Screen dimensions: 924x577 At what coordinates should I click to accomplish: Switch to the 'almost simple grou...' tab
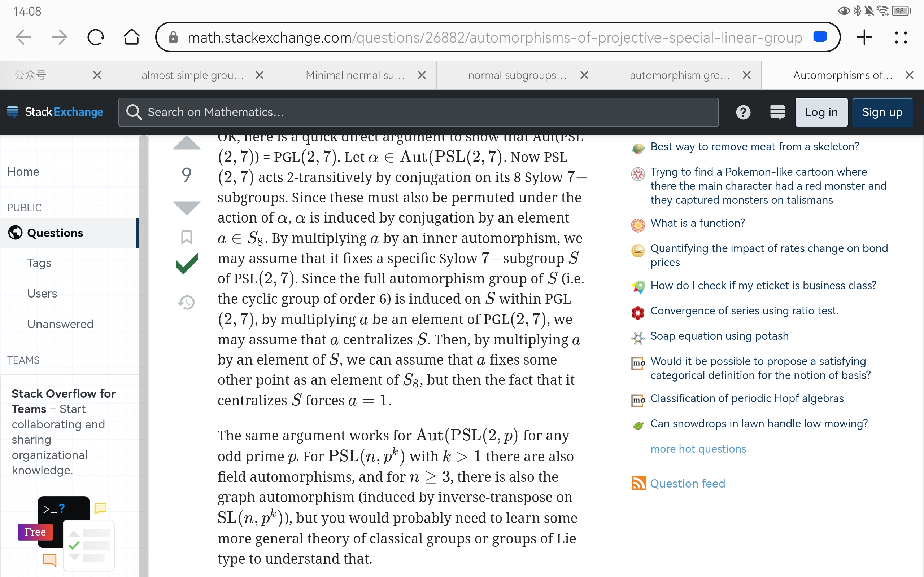pos(192,75)
